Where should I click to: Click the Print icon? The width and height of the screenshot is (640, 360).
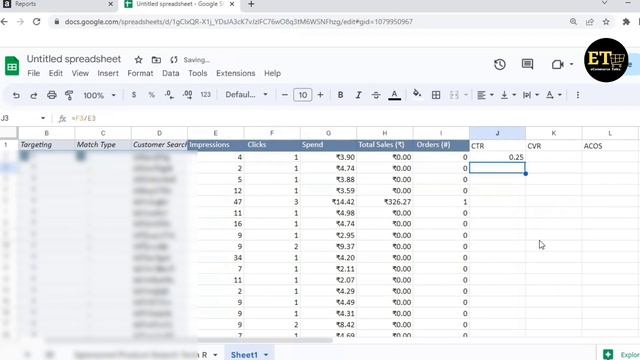[51, 95]
